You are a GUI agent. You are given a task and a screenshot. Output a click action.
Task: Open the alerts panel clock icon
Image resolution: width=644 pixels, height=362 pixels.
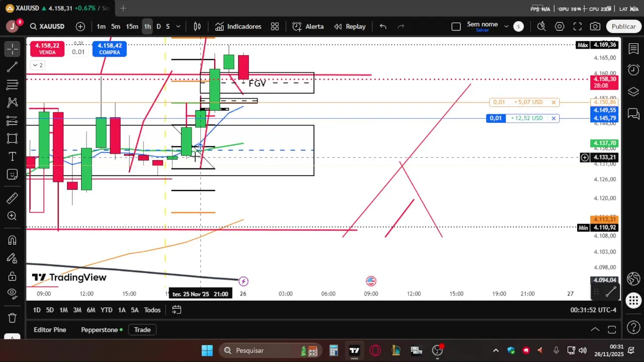coord(633,69)
